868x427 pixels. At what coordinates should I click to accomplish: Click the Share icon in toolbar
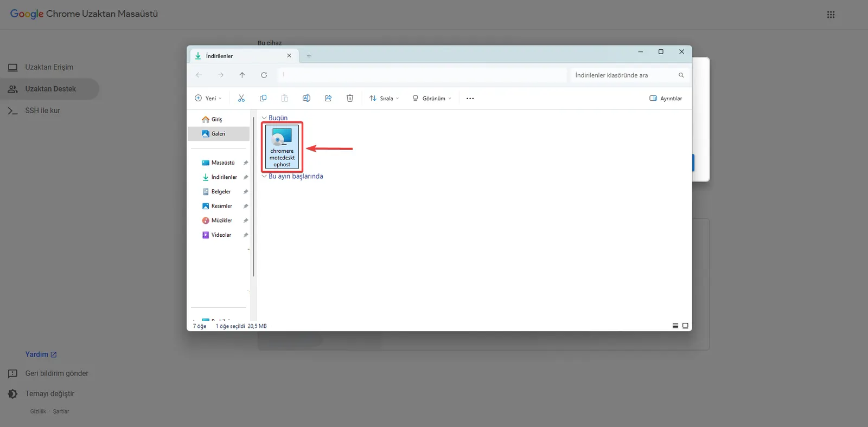[328, 98]
